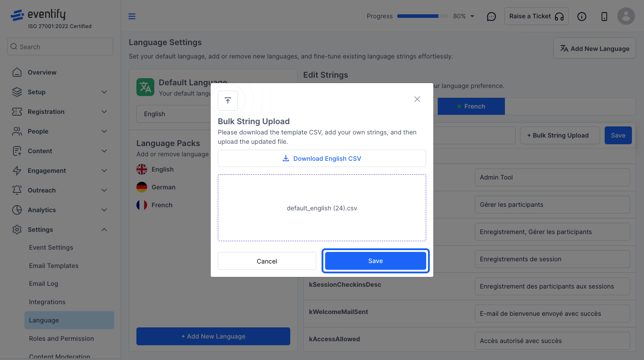
Task: Close the Bulk String Upload dialog
Action: click(x=417, y=99)
